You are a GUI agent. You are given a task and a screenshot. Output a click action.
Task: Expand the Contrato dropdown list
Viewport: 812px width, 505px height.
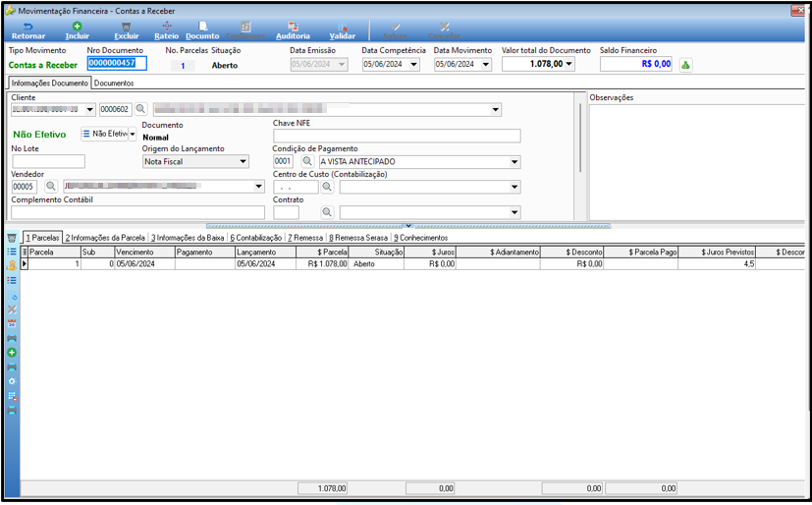pos(514,212)
